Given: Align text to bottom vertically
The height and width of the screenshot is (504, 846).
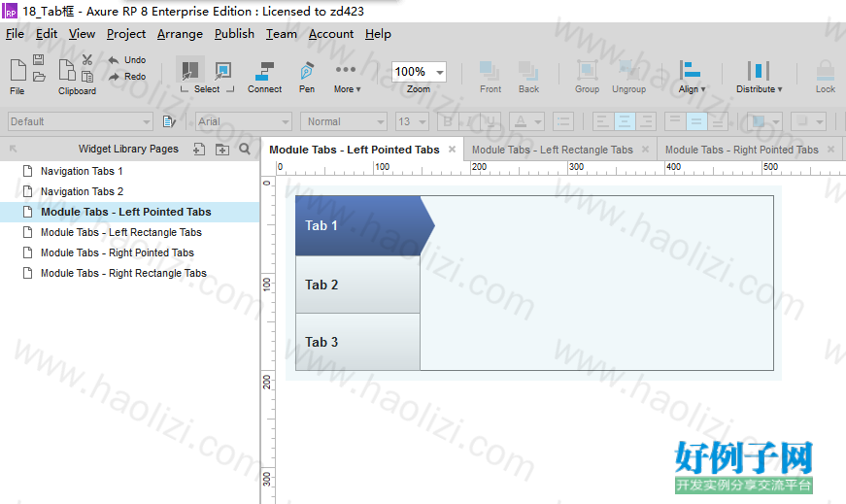Looking at the screenshot, I should coord(718,121).
